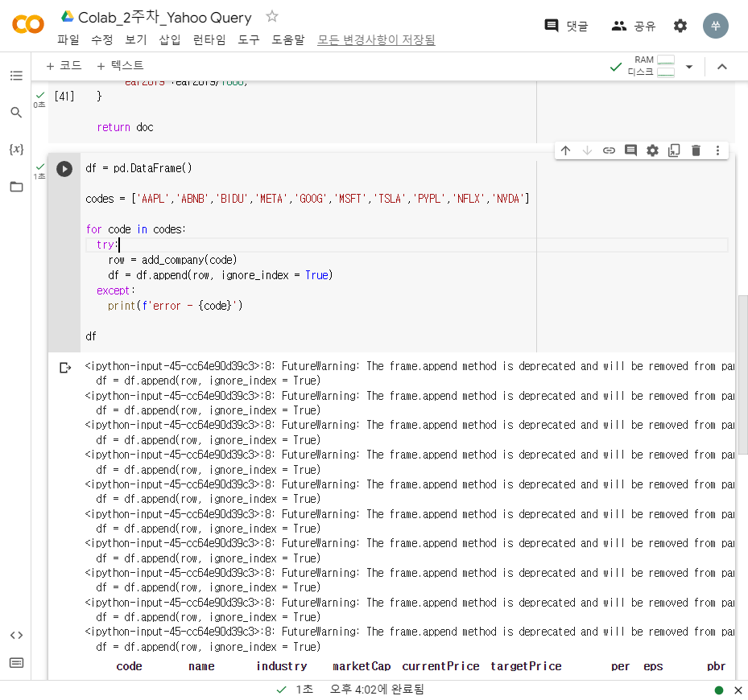Open the 도움말 menu

tap(287, 39)
